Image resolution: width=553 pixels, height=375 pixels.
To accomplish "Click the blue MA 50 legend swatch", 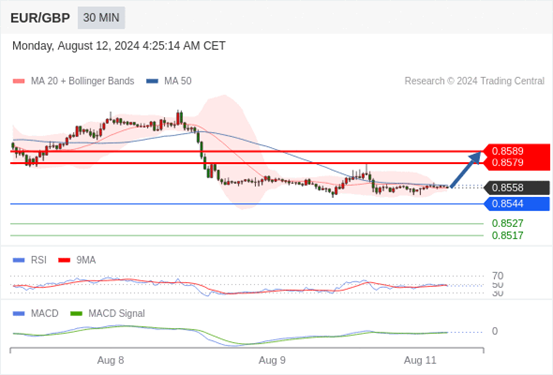I will click(x=152, y=81).
